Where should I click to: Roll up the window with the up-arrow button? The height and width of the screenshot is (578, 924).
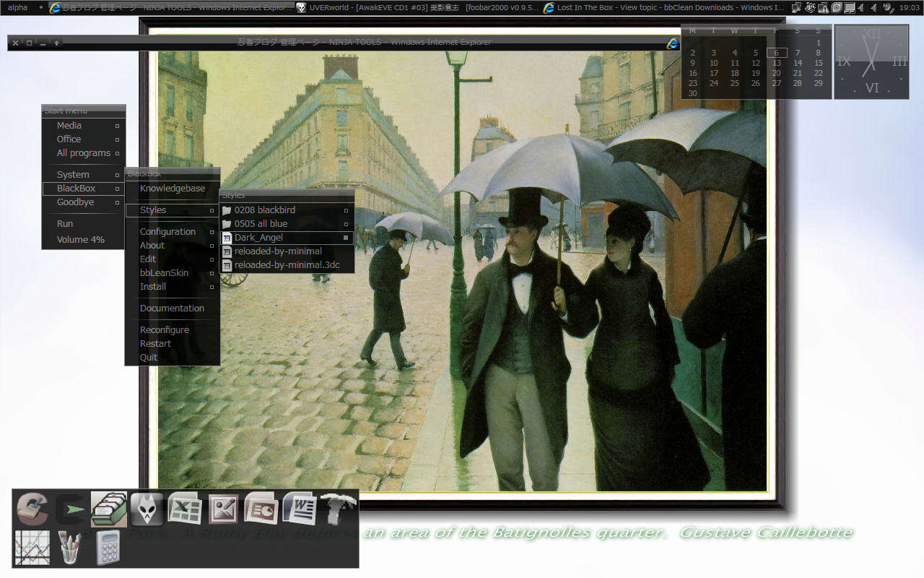tap(56, 43)
